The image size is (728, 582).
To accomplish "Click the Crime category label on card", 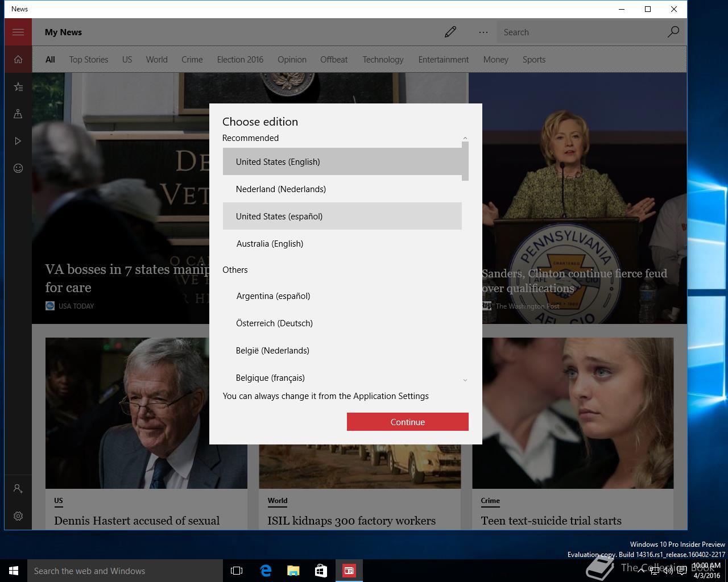I will coord(490,501).
